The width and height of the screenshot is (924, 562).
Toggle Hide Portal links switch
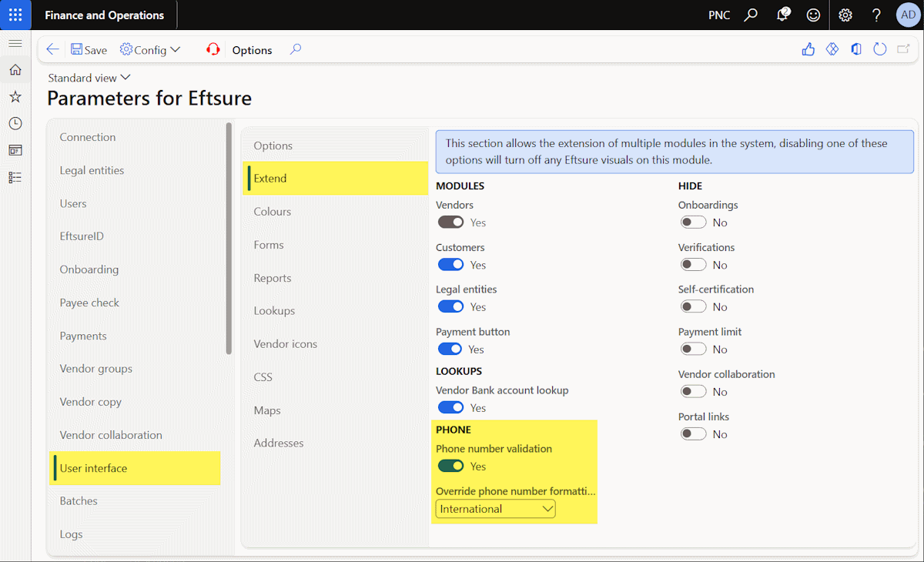point(693,433)
